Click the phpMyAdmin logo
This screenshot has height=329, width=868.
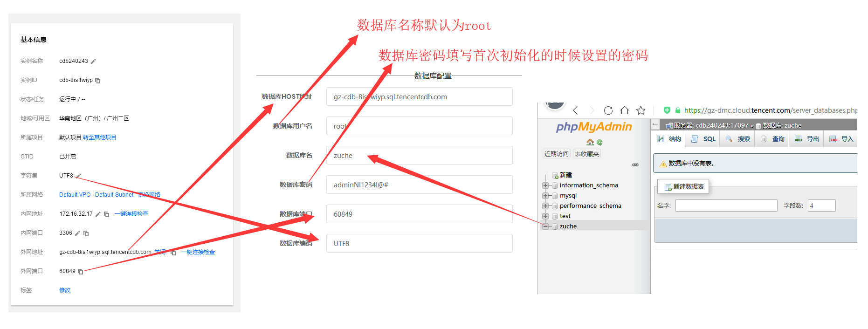594,127
